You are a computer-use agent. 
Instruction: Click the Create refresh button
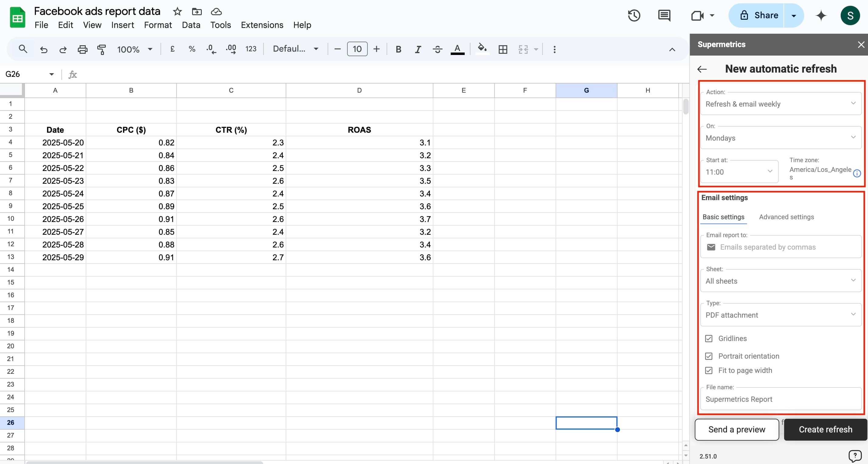click(x=825, y=429)
